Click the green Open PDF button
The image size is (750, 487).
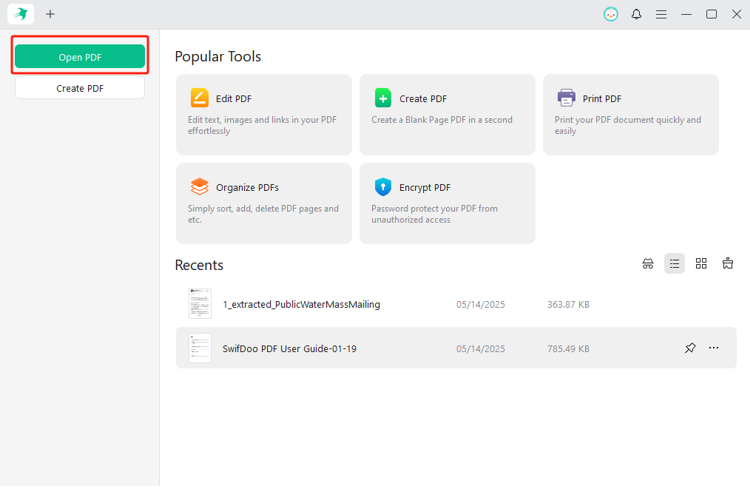pos(80,56)
